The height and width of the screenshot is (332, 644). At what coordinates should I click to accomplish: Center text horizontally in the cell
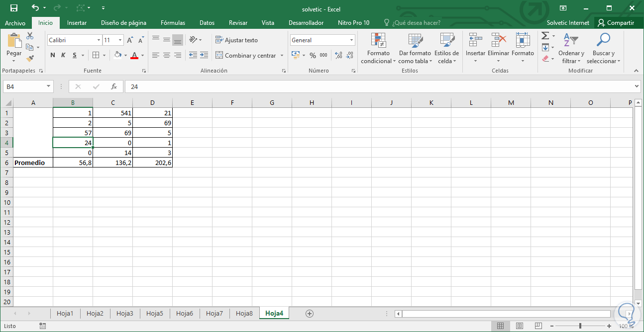coord(167,55)
